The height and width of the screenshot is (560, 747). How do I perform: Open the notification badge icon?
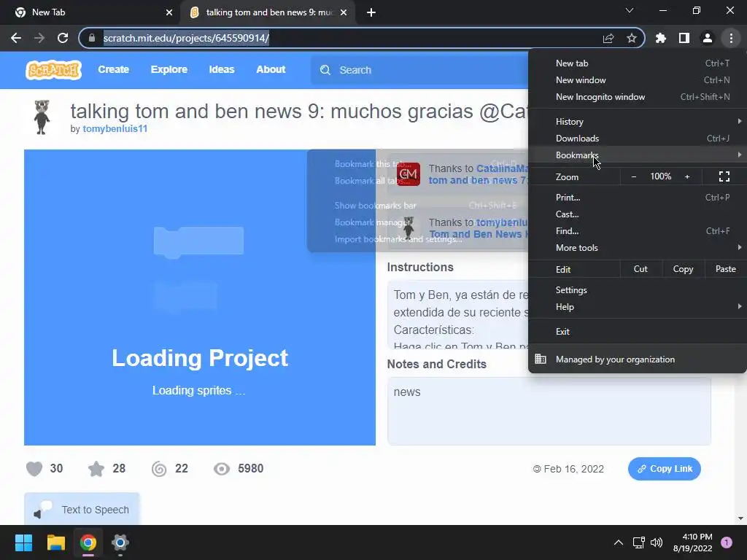pyautogui.click(x=727, y=542)
